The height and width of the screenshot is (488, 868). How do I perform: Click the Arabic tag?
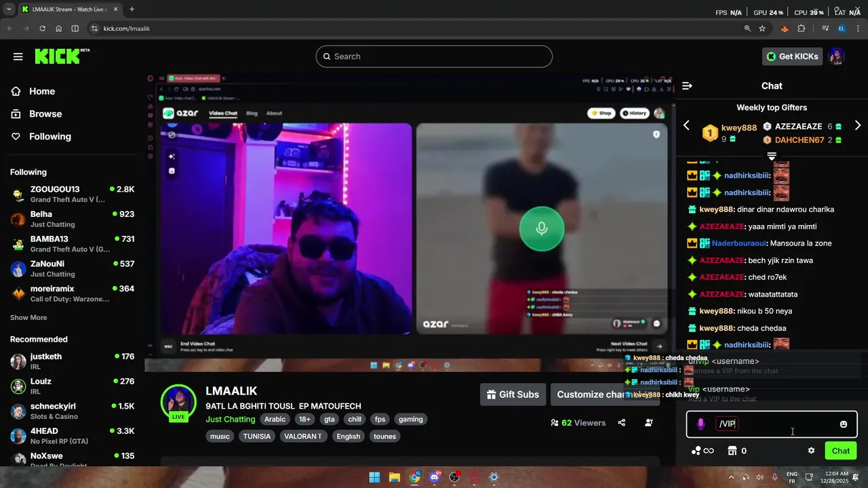pyautogui.click(x=275, y=420)
